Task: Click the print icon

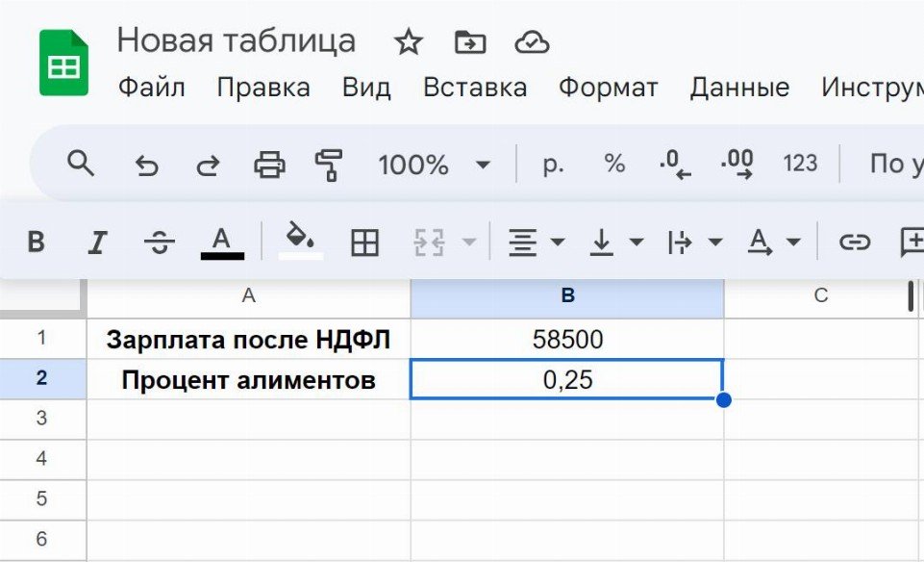Action: coord(269,165)
